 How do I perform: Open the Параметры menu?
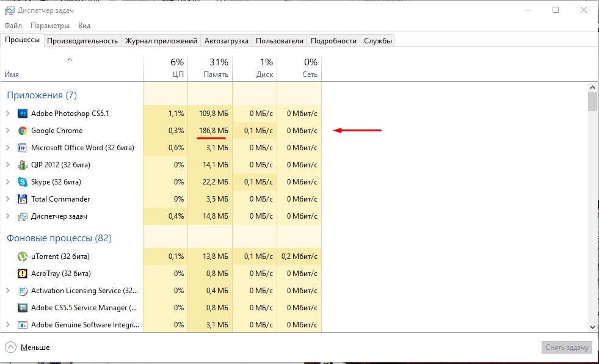50,26
